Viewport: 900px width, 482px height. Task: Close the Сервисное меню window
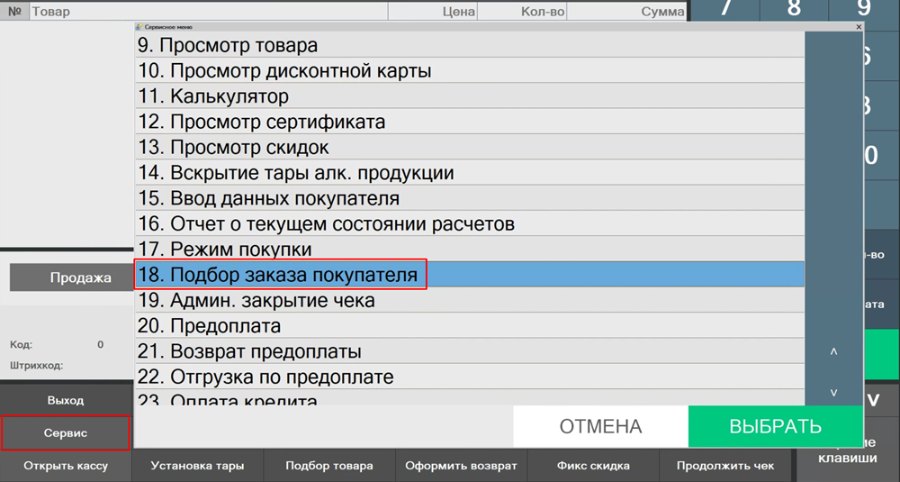pos(858,27)
